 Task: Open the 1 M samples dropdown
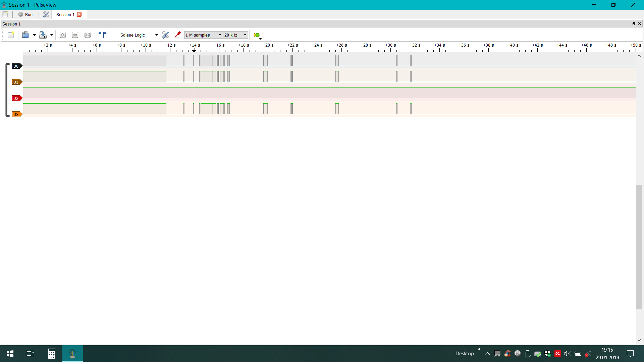(x=203, y=35)
